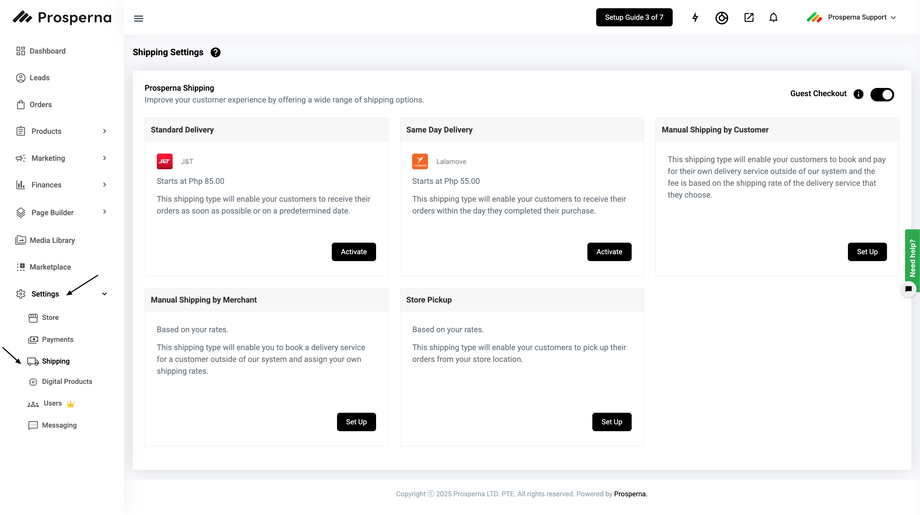The image size is (920, 515).
Task: Open Payments under Settings
Action: (x=57, y=340)
